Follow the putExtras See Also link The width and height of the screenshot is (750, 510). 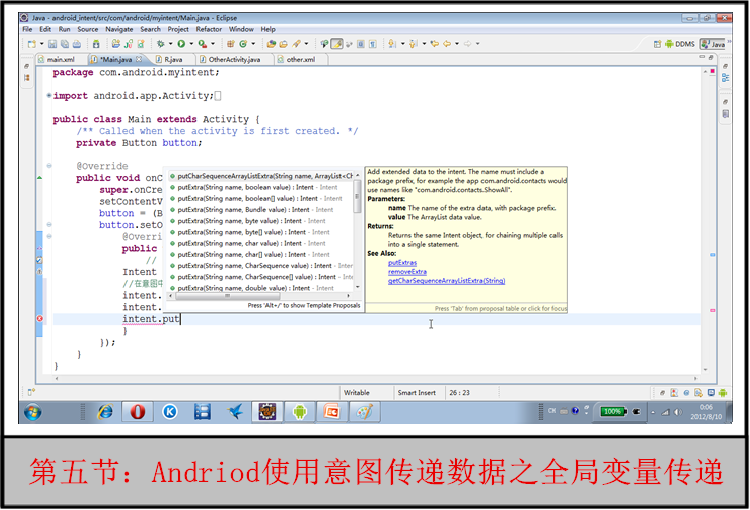[x=402, y=263]
